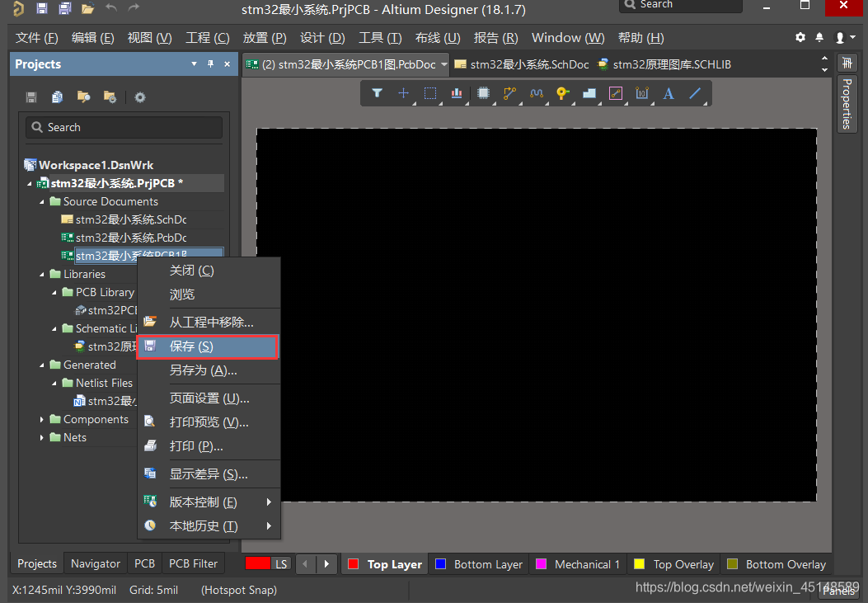Collapse the Source Documents folder
Screen dimensions: 868x603
[43, 201]
